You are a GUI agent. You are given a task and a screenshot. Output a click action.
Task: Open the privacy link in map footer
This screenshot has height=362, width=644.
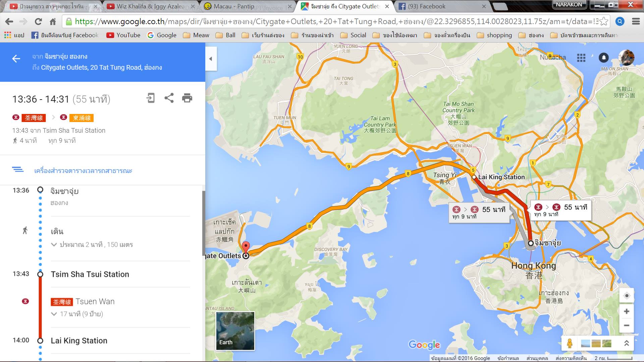pos(537,358)
